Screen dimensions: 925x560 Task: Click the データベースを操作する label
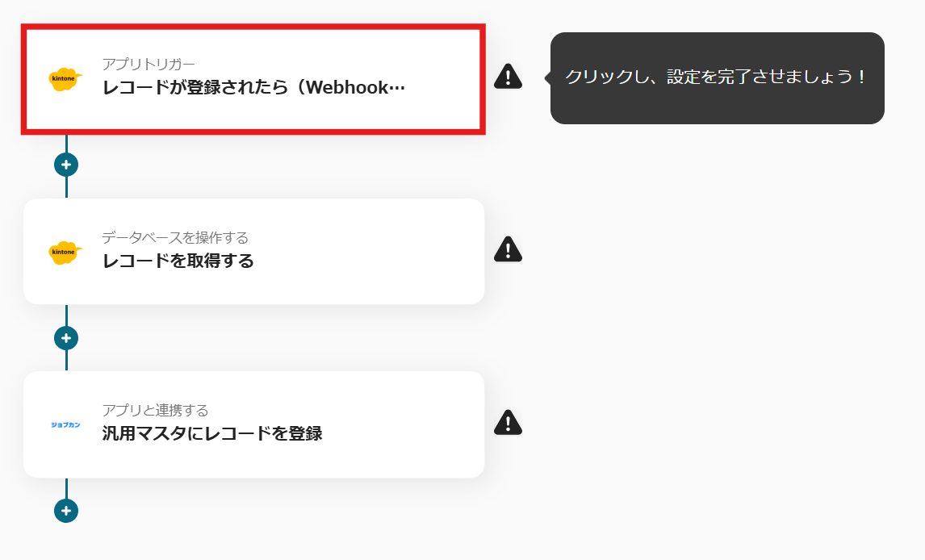pyautogui.click(x=175, y=237)
